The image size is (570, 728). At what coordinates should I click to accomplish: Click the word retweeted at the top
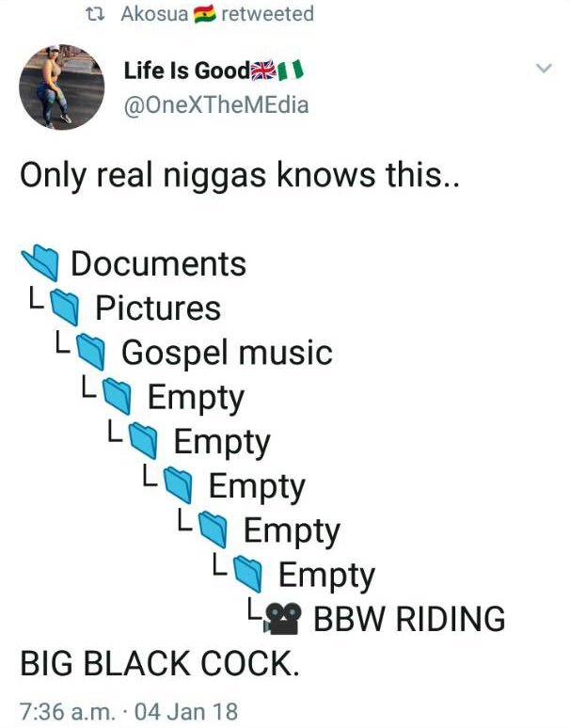pyautogui.click(x=267, y=13)
